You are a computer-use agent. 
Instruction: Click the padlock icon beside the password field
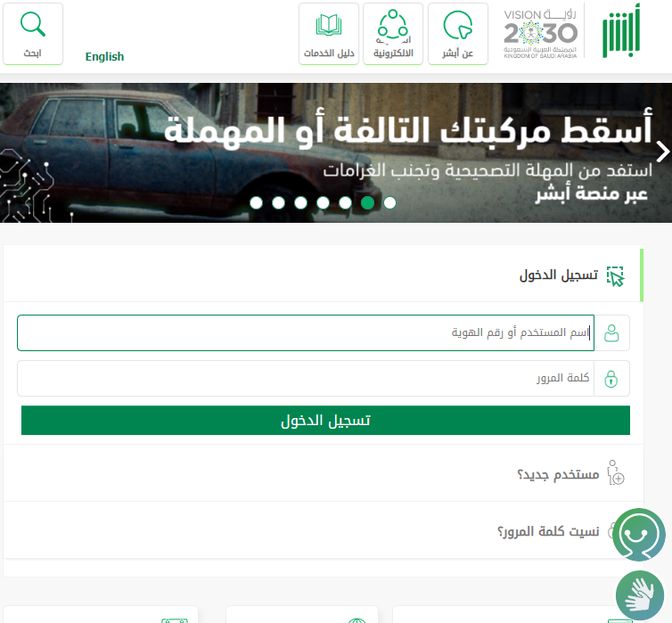pyautogui.click(x=611, y=379)
